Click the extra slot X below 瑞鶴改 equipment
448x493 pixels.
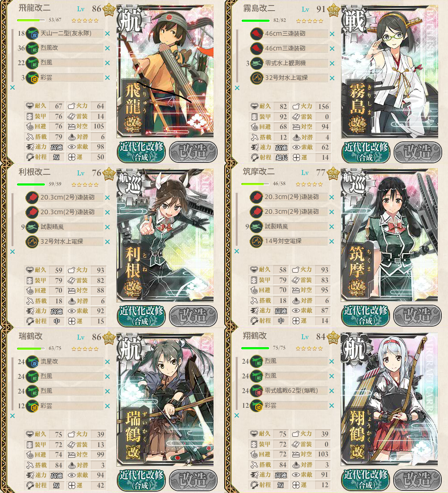coord(12,416)
